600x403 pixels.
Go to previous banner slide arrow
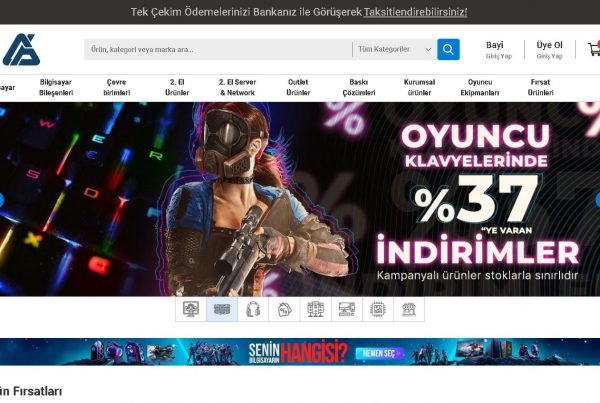3,199
